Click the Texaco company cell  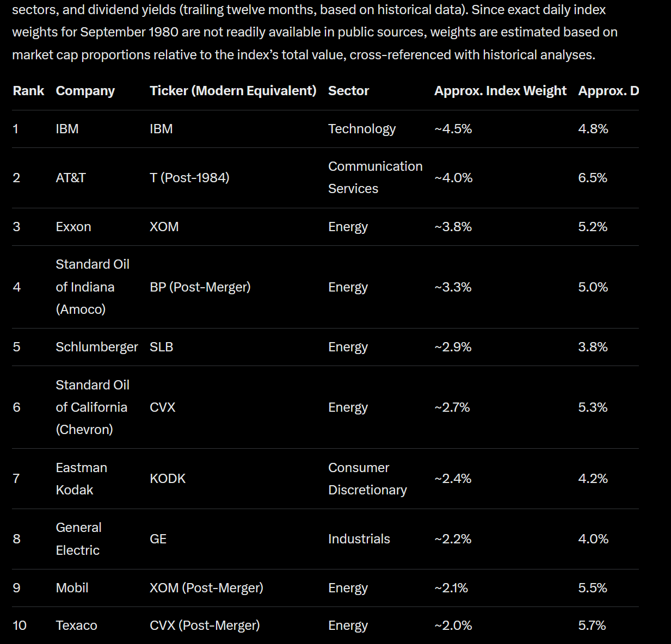point(76,626)
